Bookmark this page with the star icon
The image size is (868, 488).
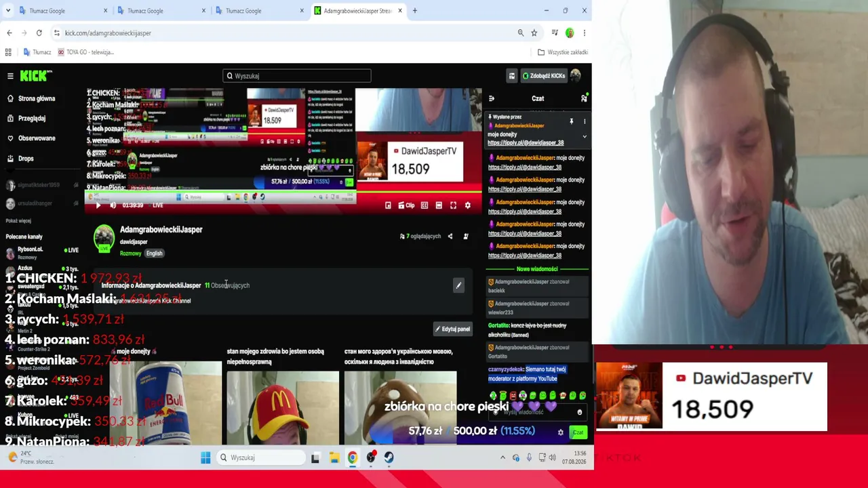pyautogui.click(x=534, y=33)
